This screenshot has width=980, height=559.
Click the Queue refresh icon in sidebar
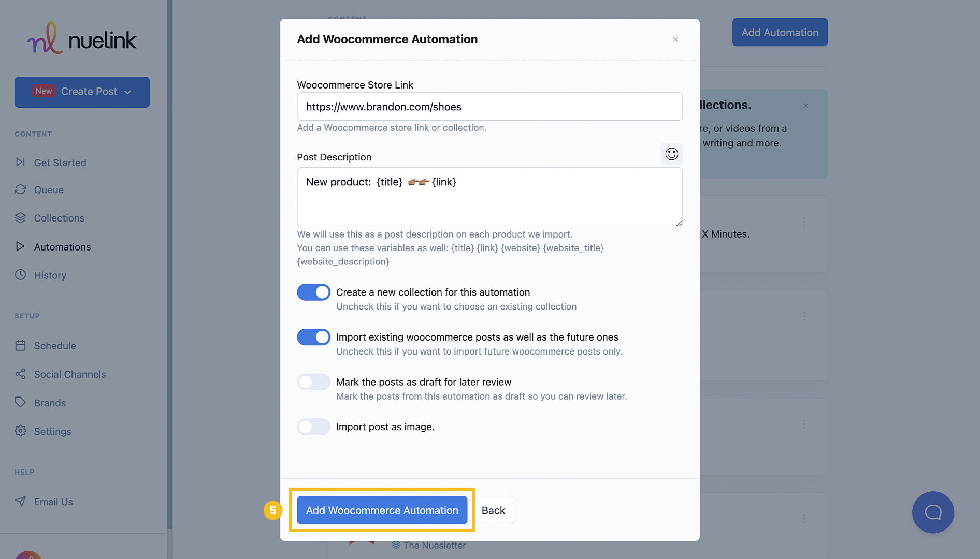[20, 189]
